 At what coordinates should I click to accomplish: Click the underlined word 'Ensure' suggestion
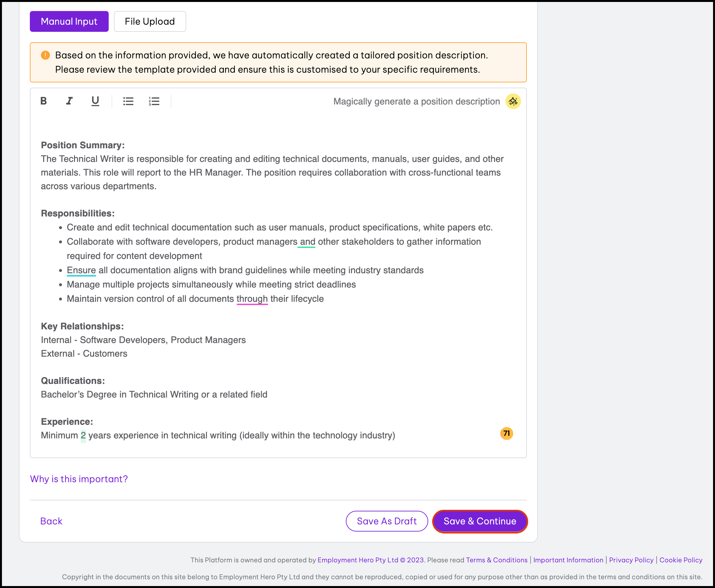pos(81,270)
